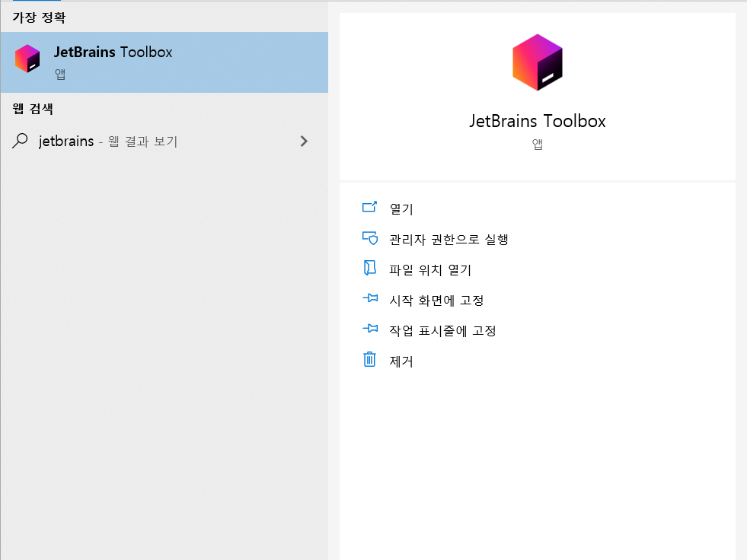This screenshot has height=560, width=747.
Task: Click the 가장 정확 section header
Action: pos(39,17)
